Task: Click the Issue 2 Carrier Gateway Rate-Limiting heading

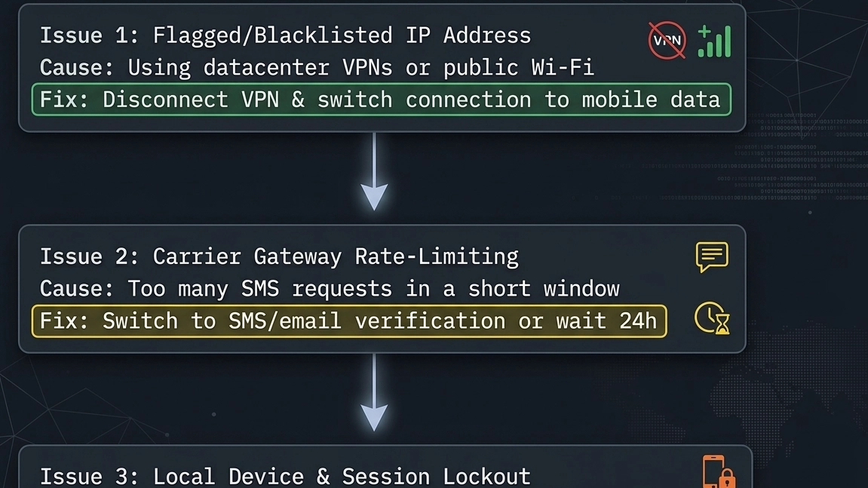Action: (279, 256)
